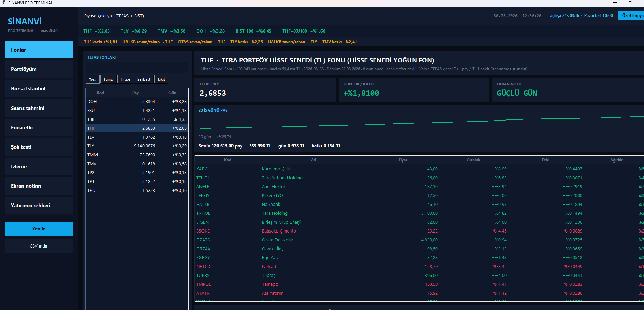Select the Serbest fund filter

point(144,79)
